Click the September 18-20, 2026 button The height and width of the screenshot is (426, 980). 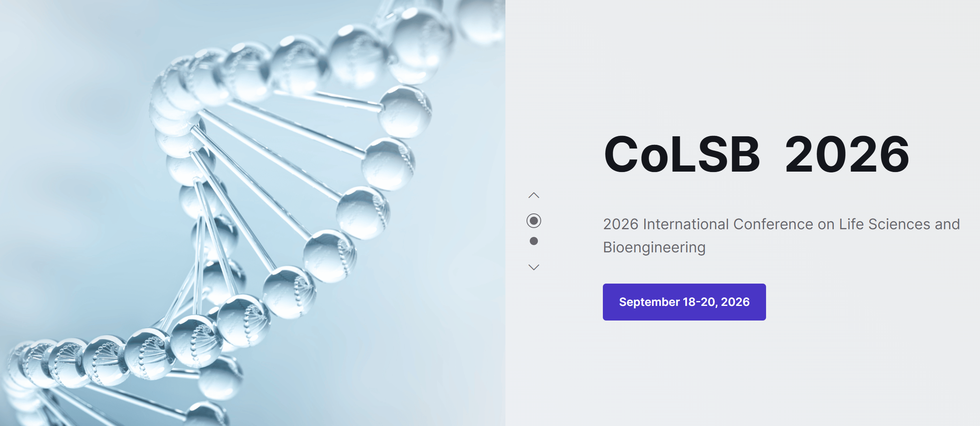pos(684,302)
